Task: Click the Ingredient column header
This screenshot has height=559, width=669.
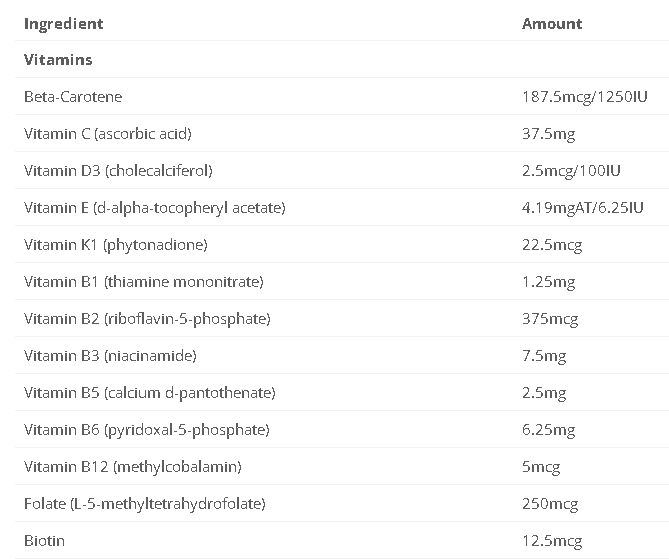Action: (x=63, y=23)
